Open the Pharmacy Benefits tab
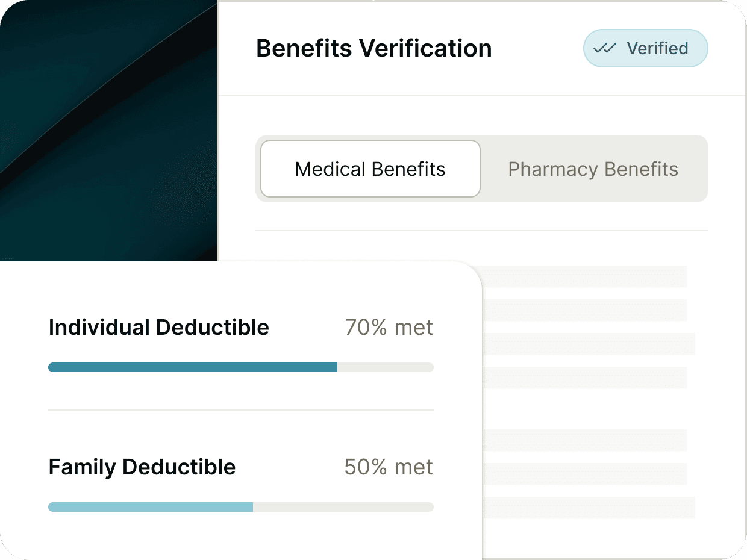This screenshot has height=560, width=747. click(x=593, y=169)
